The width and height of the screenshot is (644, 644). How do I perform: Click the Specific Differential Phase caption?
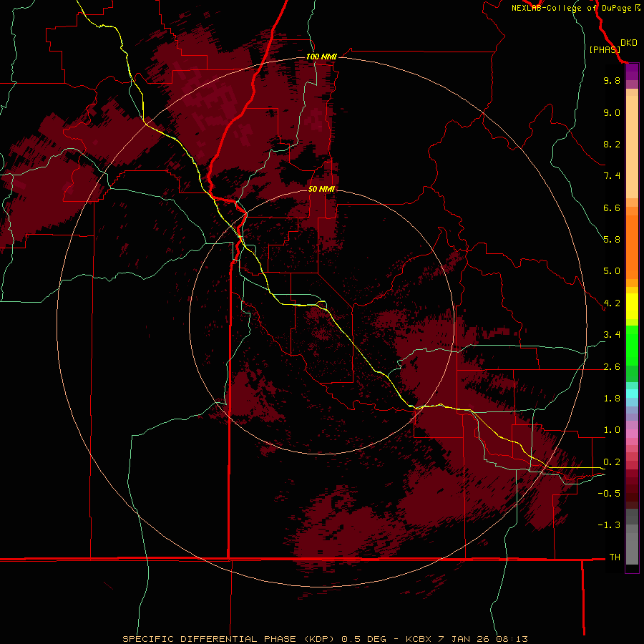326,639
